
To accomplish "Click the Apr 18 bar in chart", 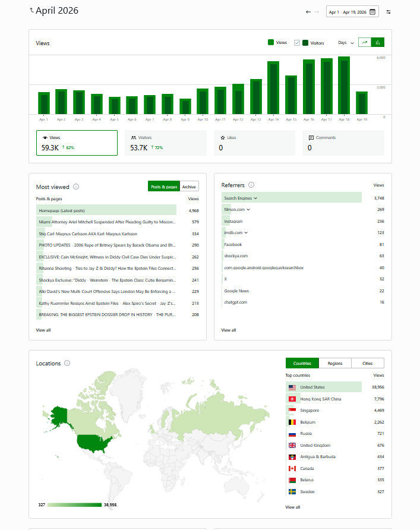I will coord(343,85).
